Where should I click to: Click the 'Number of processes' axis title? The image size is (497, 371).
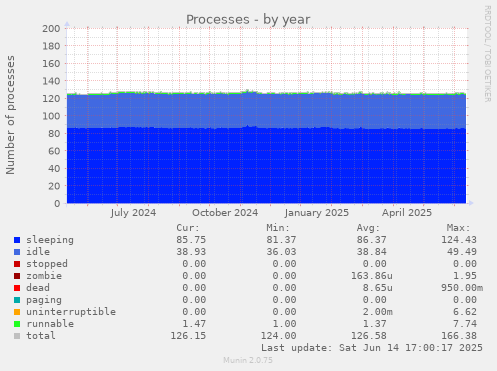coord(10,115)
